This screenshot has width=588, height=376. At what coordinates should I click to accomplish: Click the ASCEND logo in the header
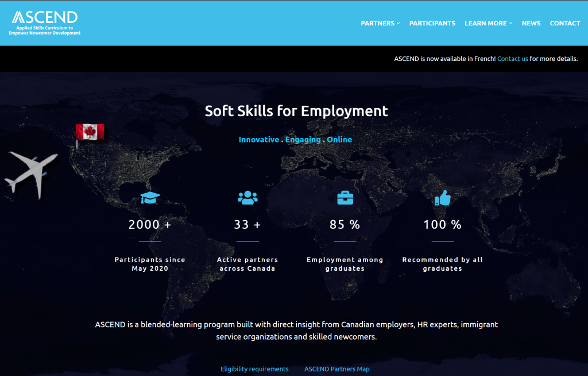[x=45, y=22]
